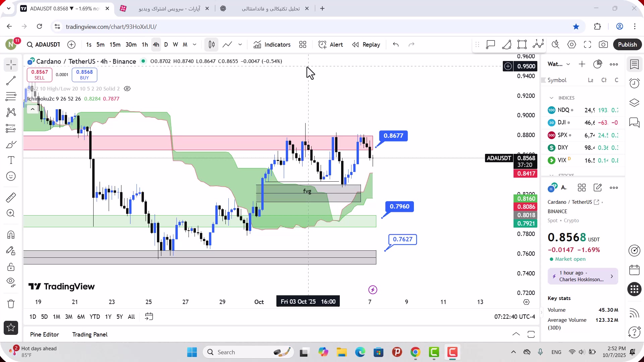Open forecasting and measurement tools
Screen dimensions: 644x362
(x=11, y=128)
